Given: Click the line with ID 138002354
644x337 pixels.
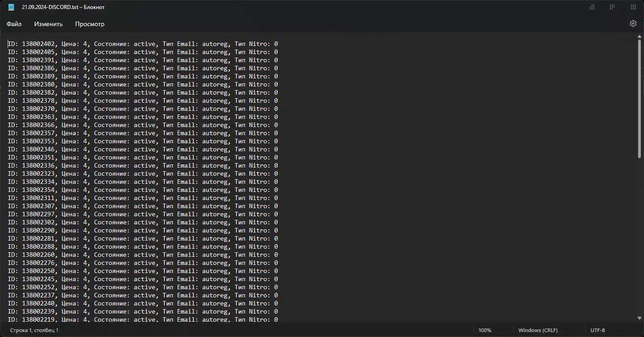Looking at the screenshot, I should 143,190.
